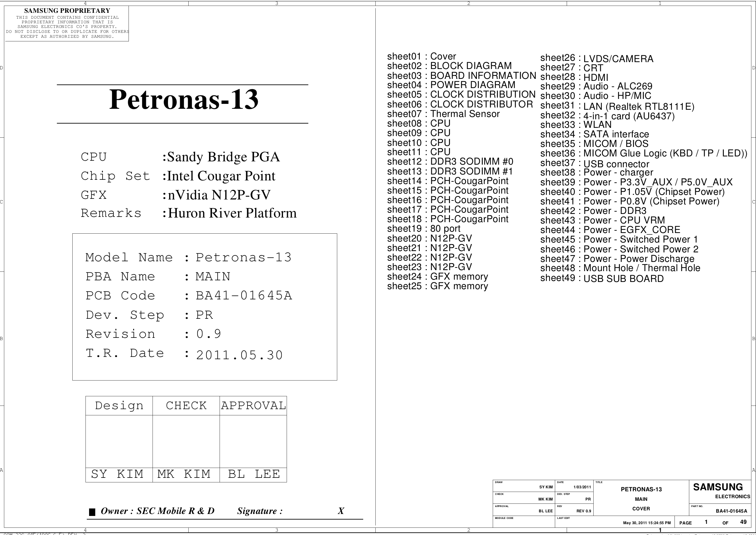The width and height of the screenshot is (756, 535).
Task: Select 'sheet24 : GFX memory' line
Action: coord(437,276)
